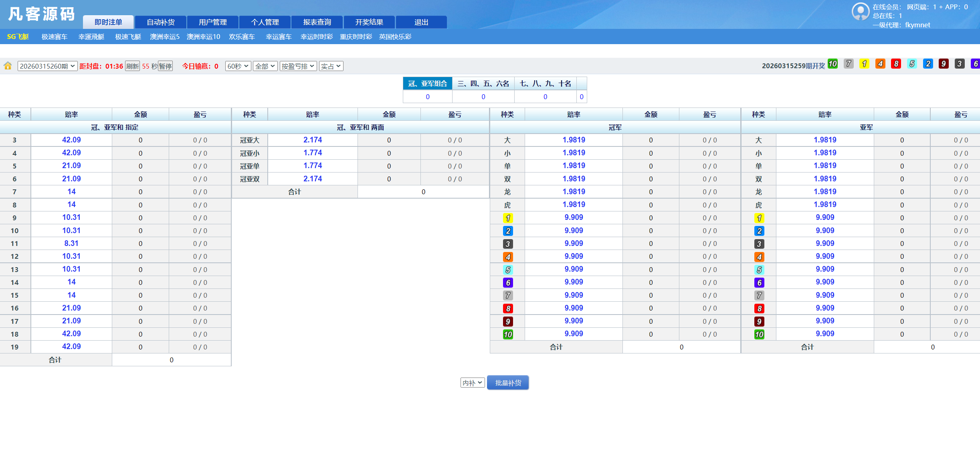Click number 8 icon in runner-up column
Screen dimensions: 980x467
[758, 308]
